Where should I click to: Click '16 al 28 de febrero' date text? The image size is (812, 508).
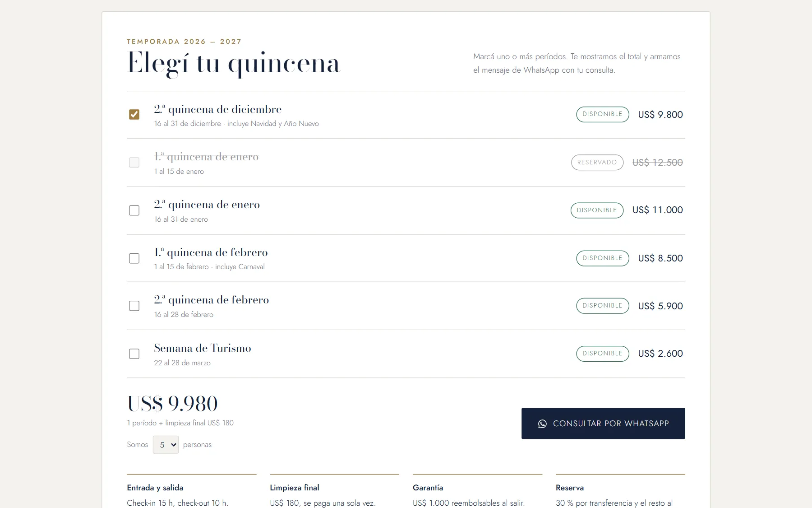click(184, 315)
